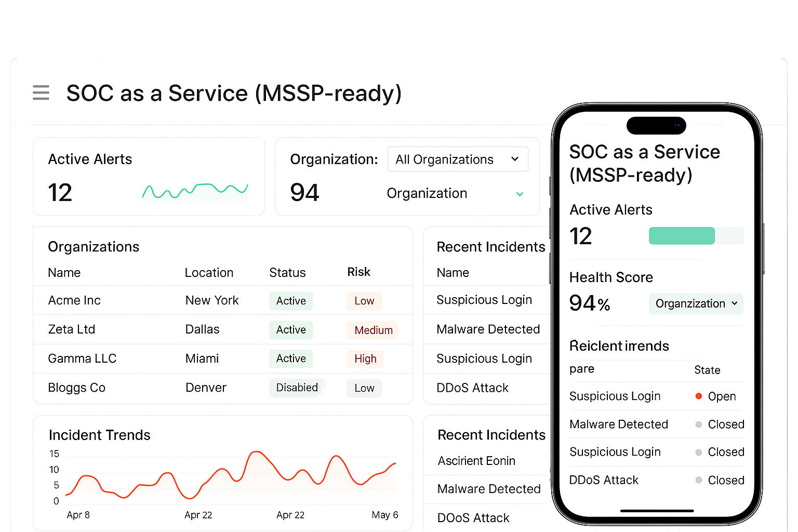Sort by the Risk column header
This screenshot has height=532, width=798.
point(358,272)
